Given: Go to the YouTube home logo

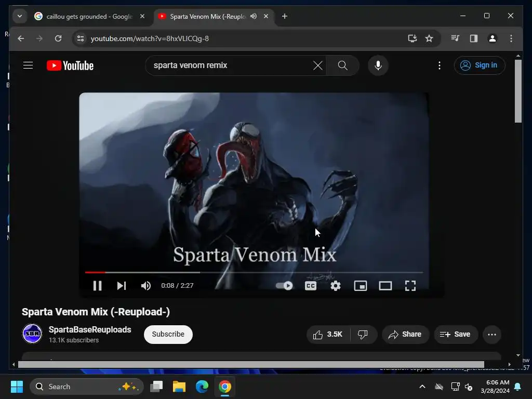Looking at the screenshot, I should click(x=70, y=65).
